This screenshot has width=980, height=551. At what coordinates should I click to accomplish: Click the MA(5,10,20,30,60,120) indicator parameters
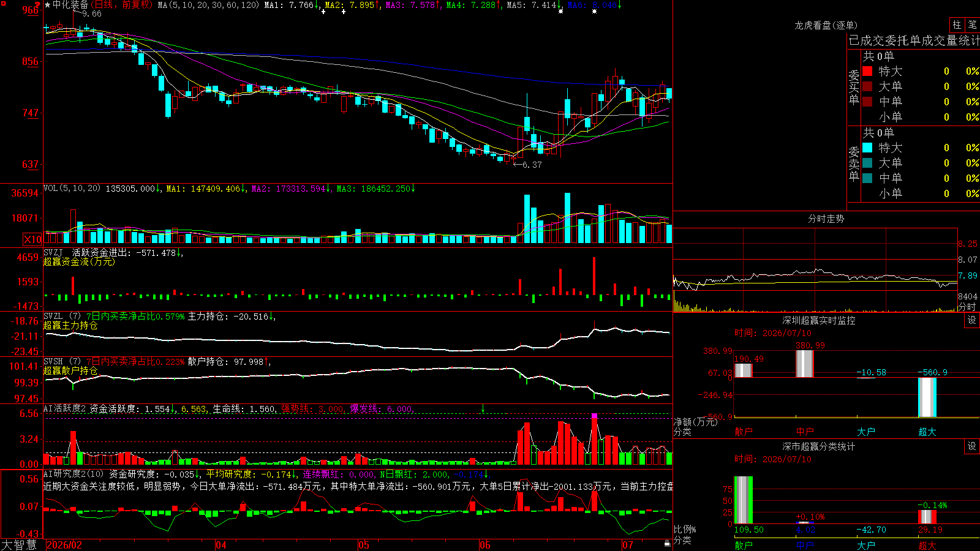point(209,5)
